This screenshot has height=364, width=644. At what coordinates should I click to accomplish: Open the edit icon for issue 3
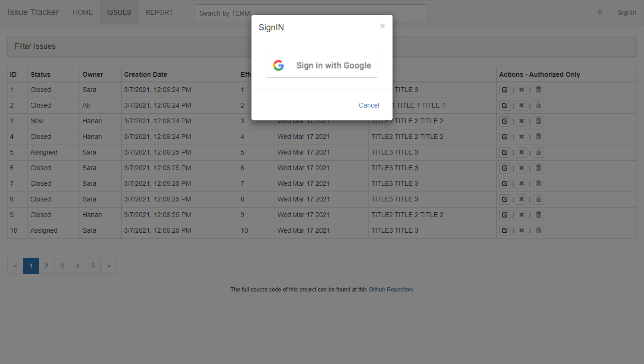505,121
